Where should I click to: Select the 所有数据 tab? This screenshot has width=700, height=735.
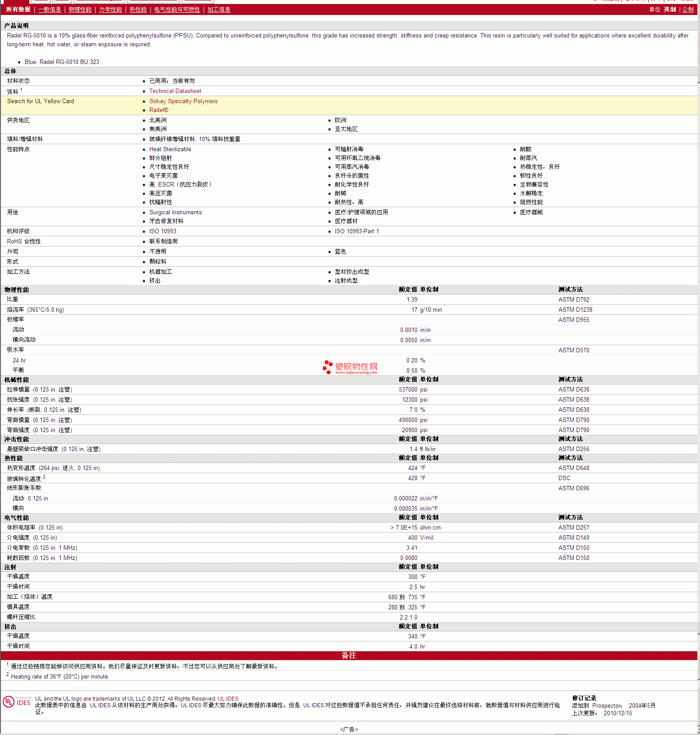[18, 9]
